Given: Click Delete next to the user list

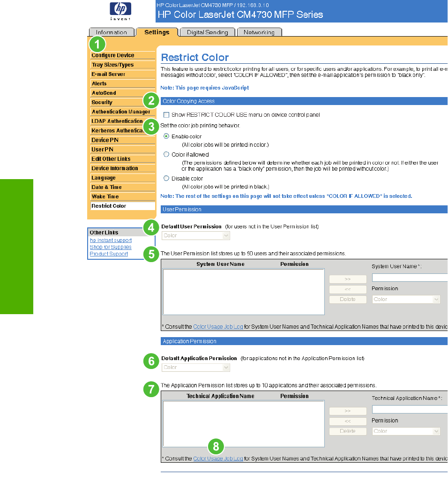Looking at the screenshot, I should tap(348, 300).
